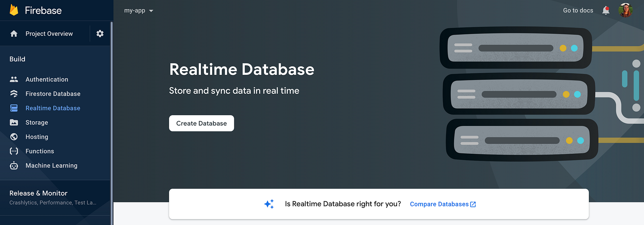Click the Hosting globe icon
Screen dimensions: 644x225
(14, 137)
